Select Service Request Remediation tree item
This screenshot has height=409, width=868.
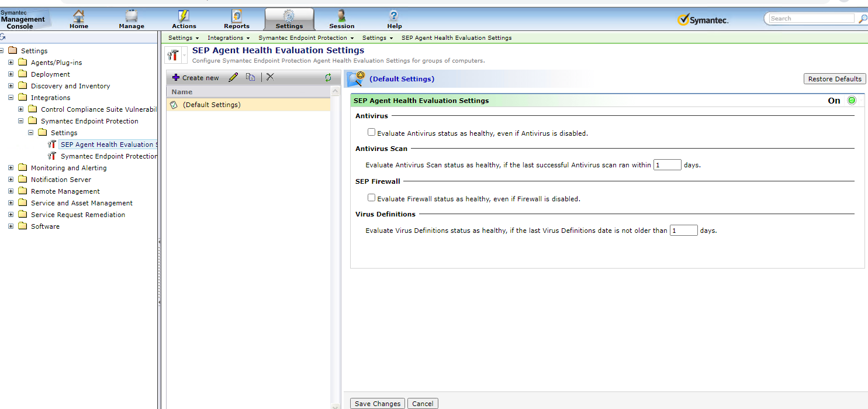pos(78,215)
